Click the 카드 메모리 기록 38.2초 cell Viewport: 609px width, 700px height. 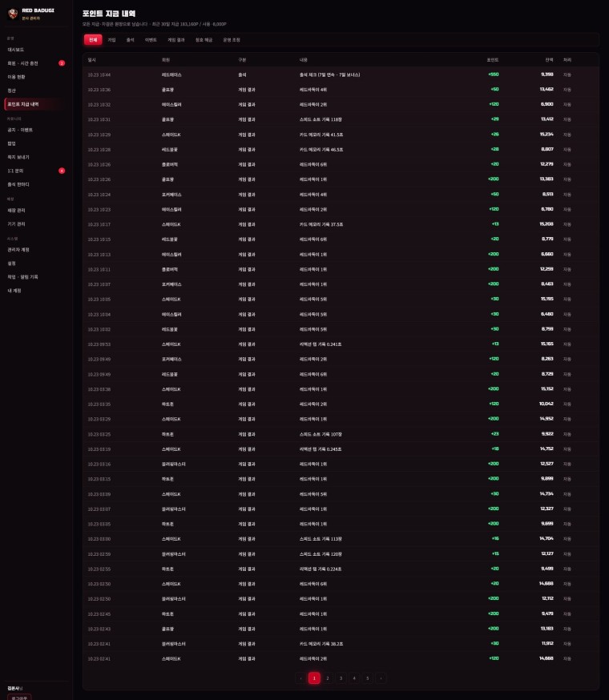pyautogui.click(x=321, y=644)
